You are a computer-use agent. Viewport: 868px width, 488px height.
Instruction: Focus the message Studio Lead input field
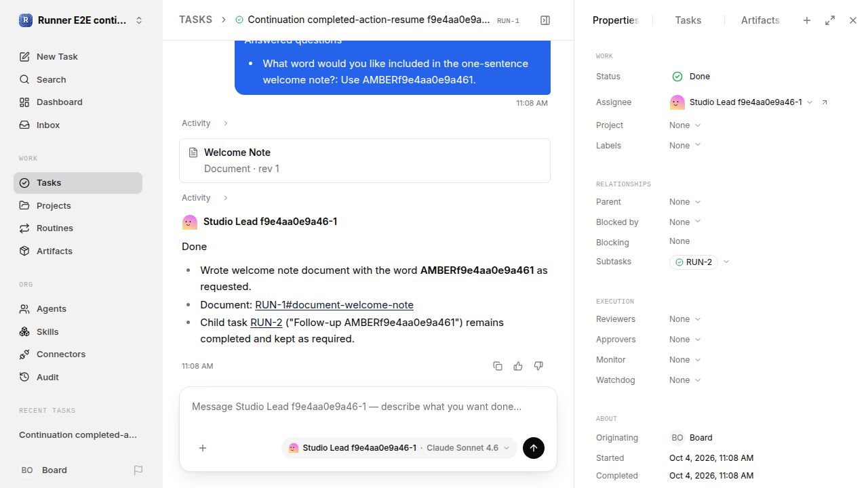(x=368, y=407)
